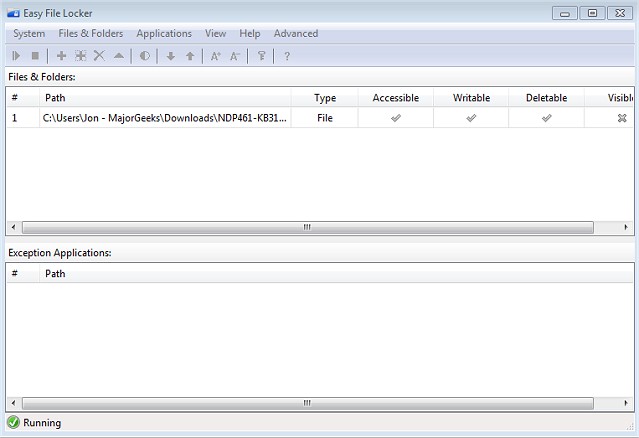Viewport: 639px width, 438px height.
Task: Click Exception Applications scrollbar right arrow
Action: (x=626, y=403)
